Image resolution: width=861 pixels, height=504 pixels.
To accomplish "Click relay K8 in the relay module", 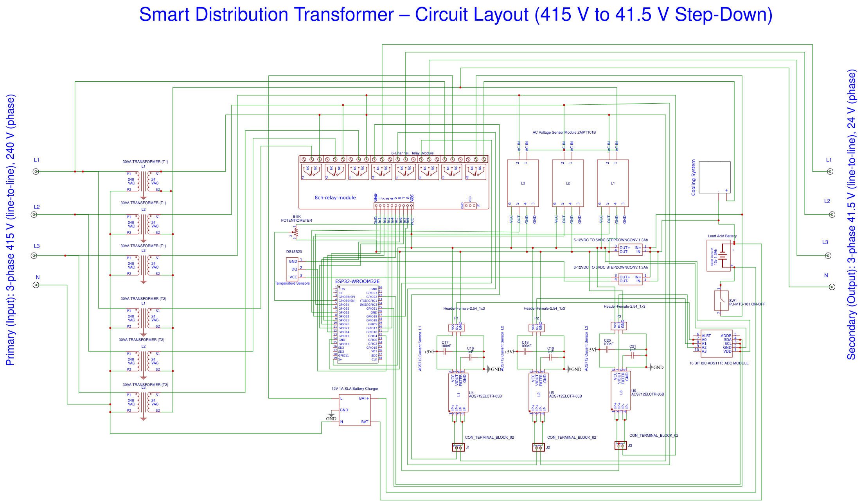I will pos(476,172).
